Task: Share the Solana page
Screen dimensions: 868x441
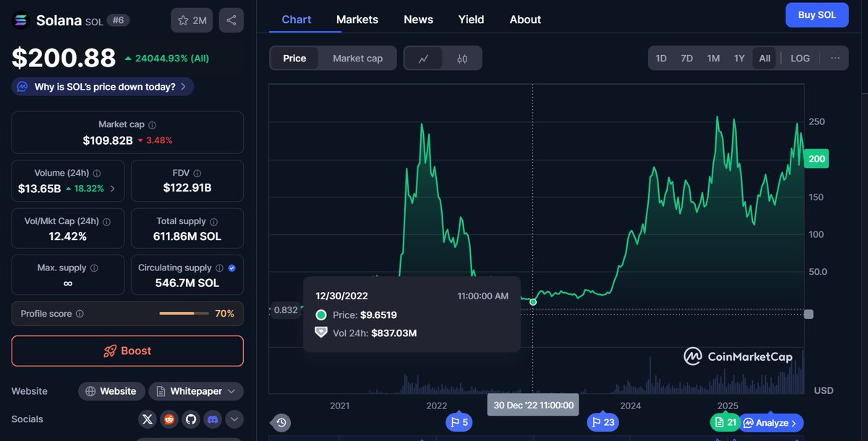Action: [x=231, y=20]
